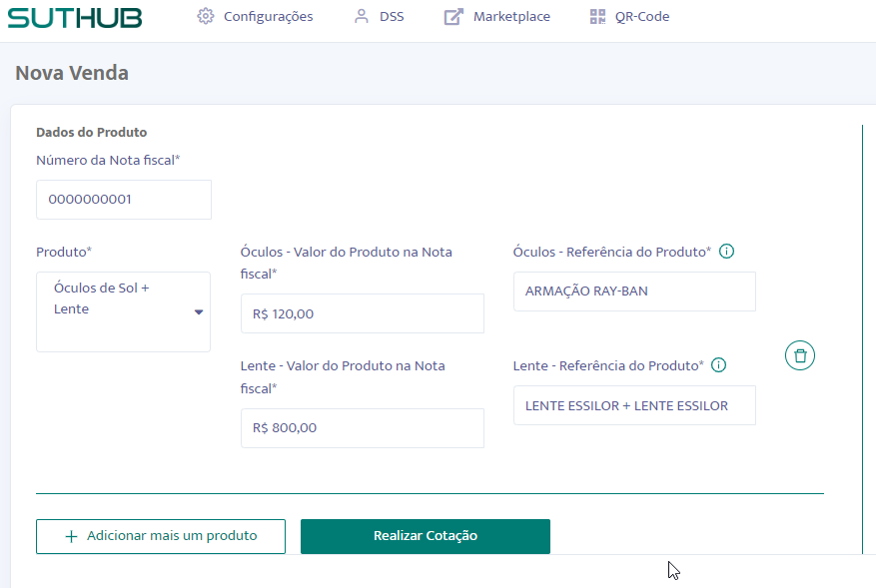The width and height of the screenshot is (876, 588).
Task: Open the QR-Code menu item
Action: pyautogui.click(x=642, y=16)
